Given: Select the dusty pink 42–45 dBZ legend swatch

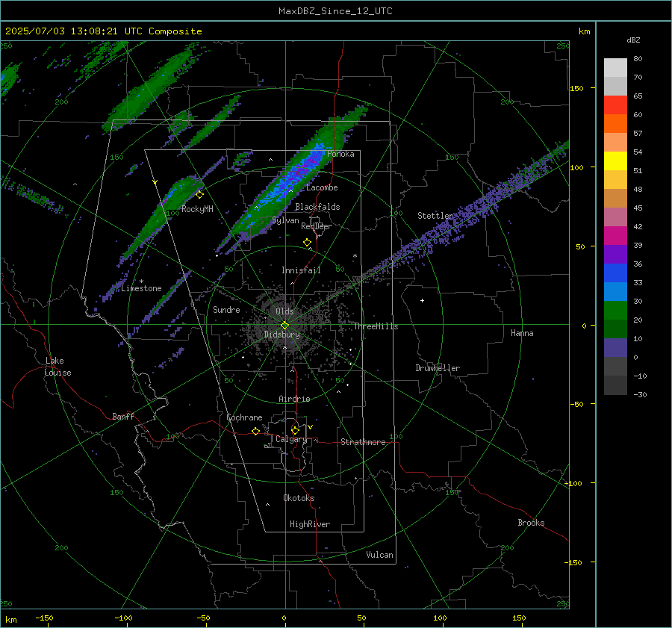Looking at the screenshot, I should click(x=615, y=217).
